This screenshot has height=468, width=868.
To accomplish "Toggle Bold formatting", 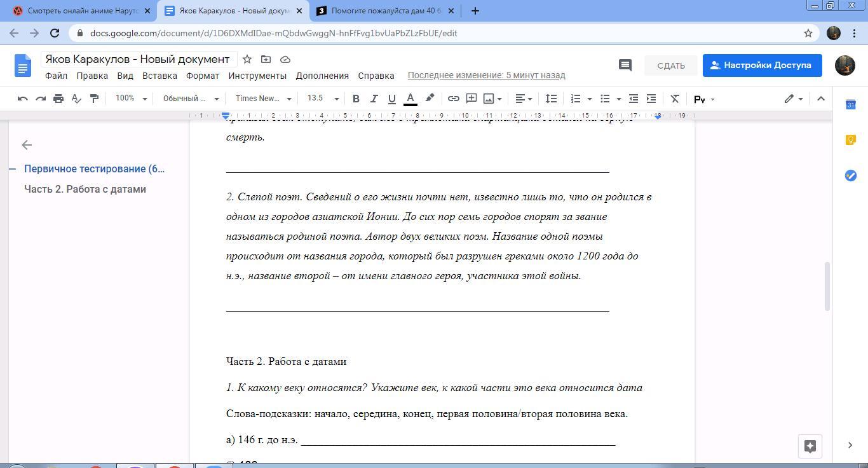I will click(356, 99).
